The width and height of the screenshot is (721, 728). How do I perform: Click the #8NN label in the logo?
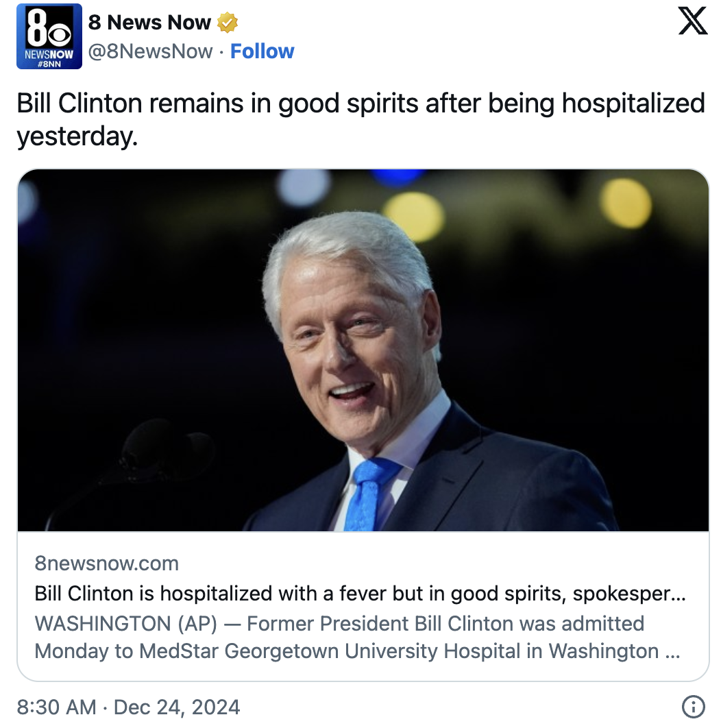coord(49,63)
